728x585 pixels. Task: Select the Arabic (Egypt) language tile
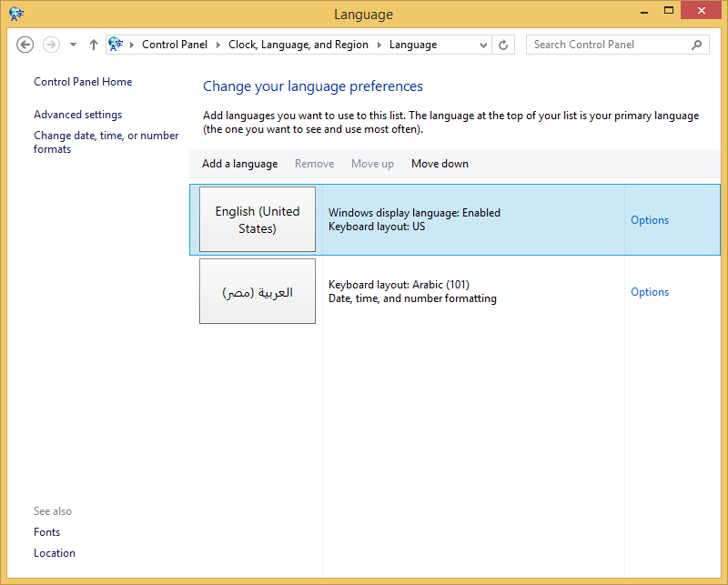tap(258, 291)
